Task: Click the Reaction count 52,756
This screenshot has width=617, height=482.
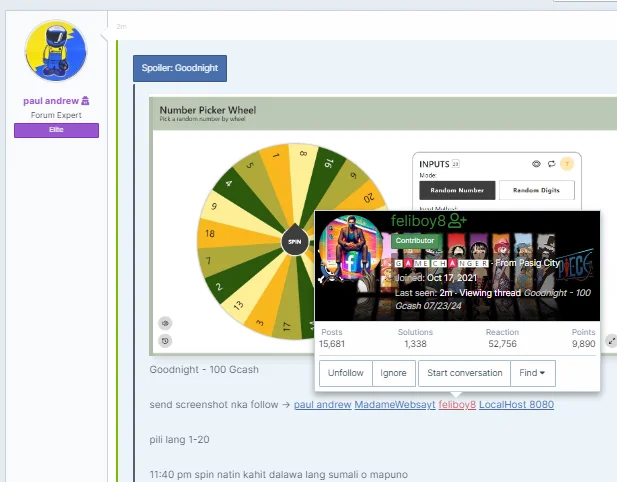Action: [x=502, y=344]
